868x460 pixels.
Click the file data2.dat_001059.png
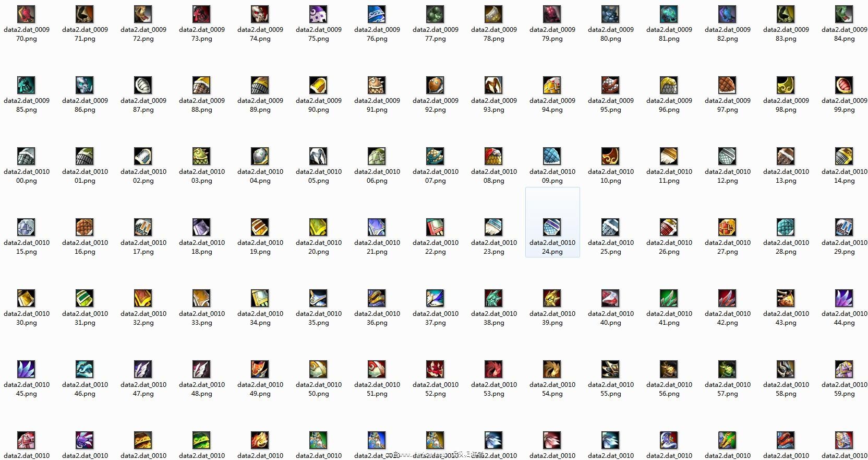click(x=844, y=369)
